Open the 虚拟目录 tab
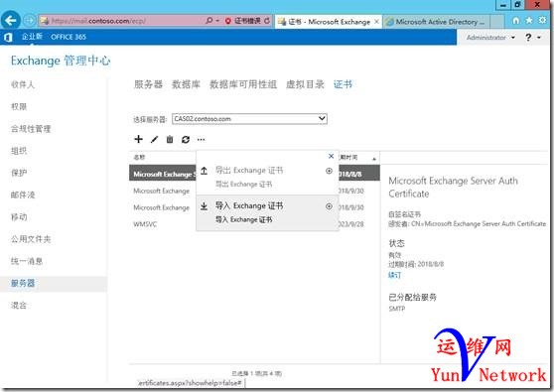The height and width of the screenshot is (392, 554). 305,84
